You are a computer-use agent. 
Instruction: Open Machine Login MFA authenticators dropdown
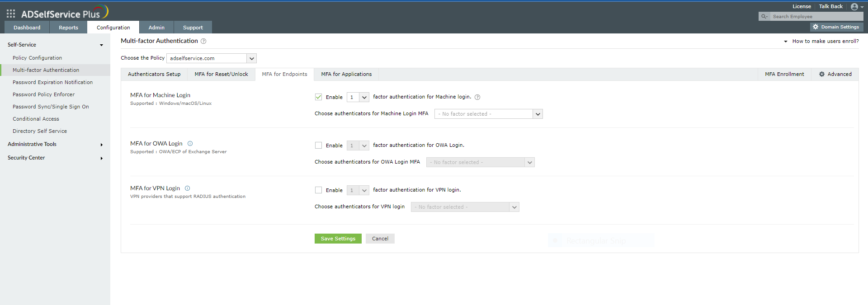[488, 114]
